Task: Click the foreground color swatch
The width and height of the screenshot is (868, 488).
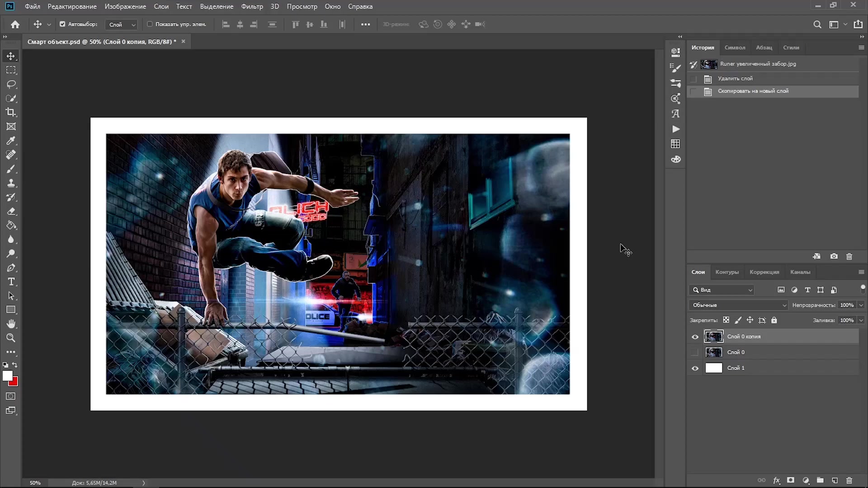Action: tap(7, 375)
